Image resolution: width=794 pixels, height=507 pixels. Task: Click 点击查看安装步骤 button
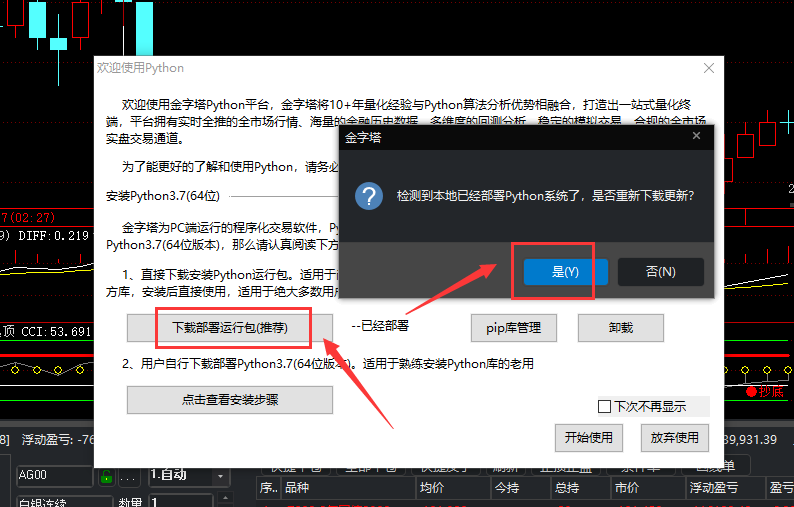(230, 400)
